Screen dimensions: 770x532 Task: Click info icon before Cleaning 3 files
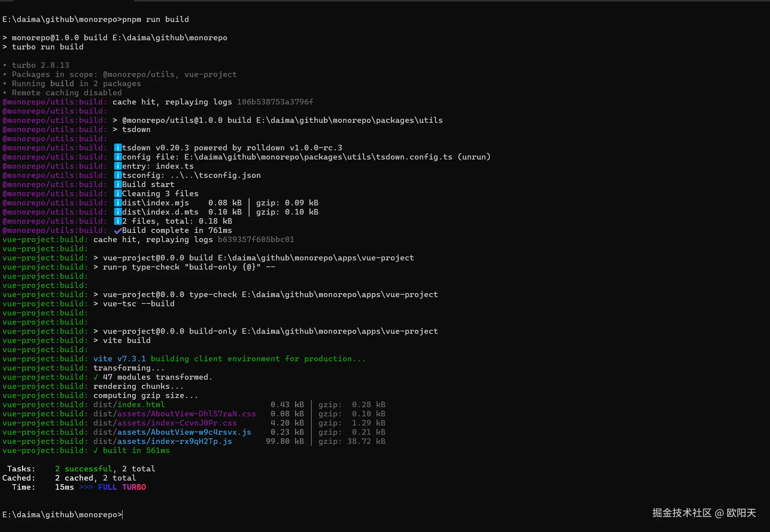[x=118, y=194]
